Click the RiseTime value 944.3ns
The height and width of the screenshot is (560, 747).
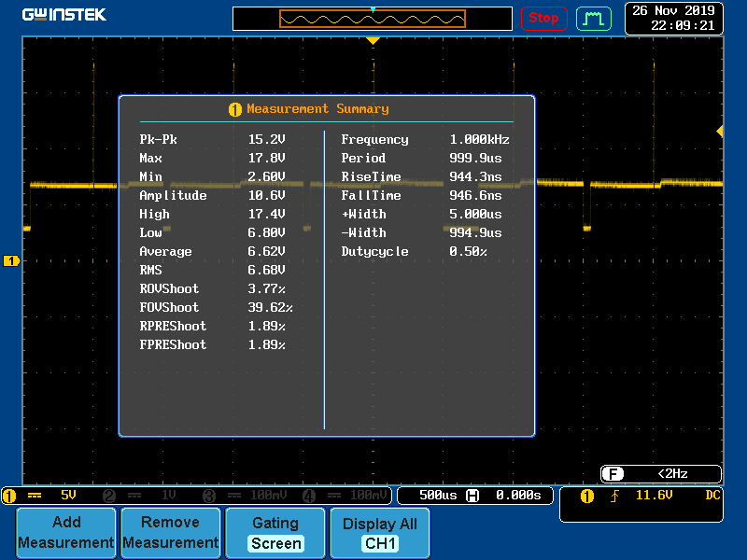(x=475, y=176)
